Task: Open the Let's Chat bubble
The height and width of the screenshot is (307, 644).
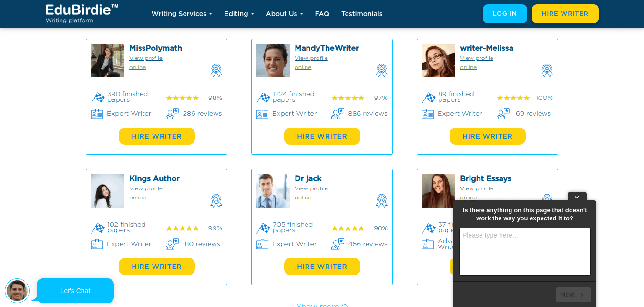Action: pyautogui.click(x=75, y=291)
